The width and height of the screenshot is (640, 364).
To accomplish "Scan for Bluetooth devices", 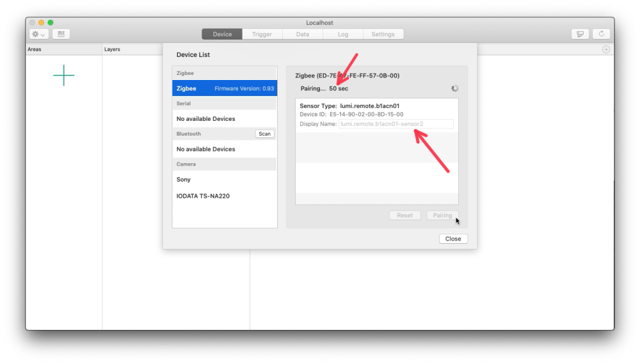I will 264,134.
